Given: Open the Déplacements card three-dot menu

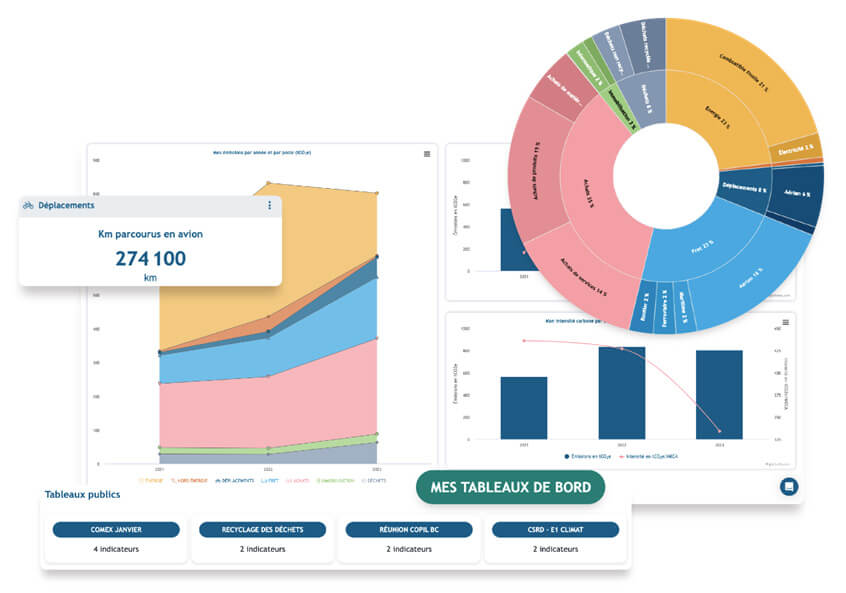Looking at the screenshot, I should pos(269,206).
